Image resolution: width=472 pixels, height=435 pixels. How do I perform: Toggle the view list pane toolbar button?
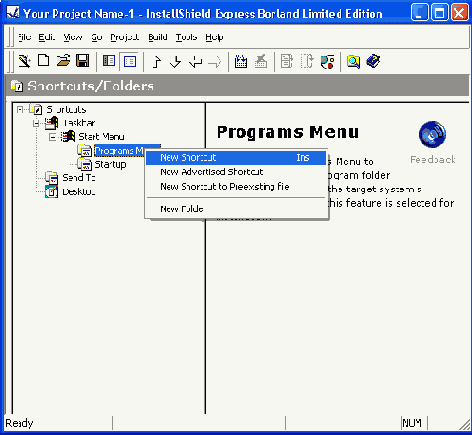click(x=109, y=61)
